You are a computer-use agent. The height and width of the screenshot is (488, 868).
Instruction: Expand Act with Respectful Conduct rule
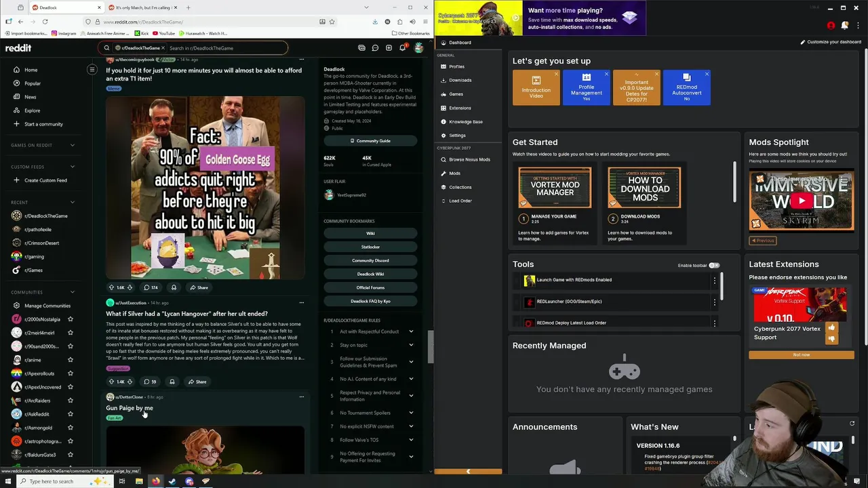[411, 331]
